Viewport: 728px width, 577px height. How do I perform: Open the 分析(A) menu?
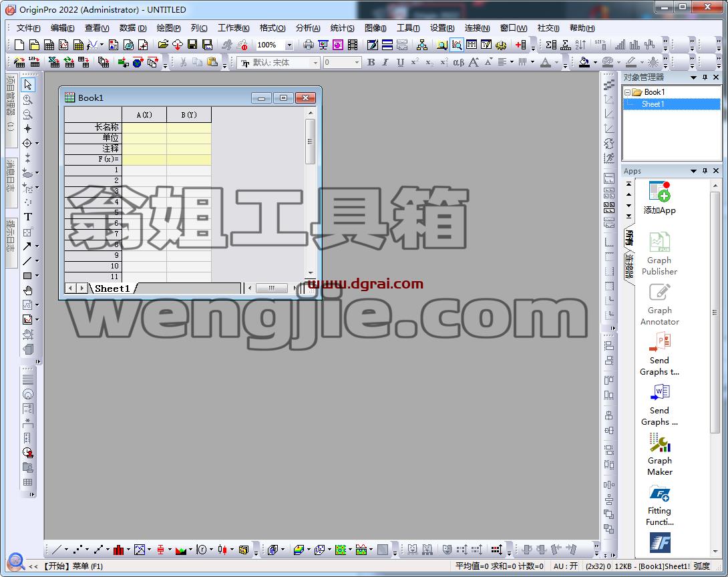[308, 28]
